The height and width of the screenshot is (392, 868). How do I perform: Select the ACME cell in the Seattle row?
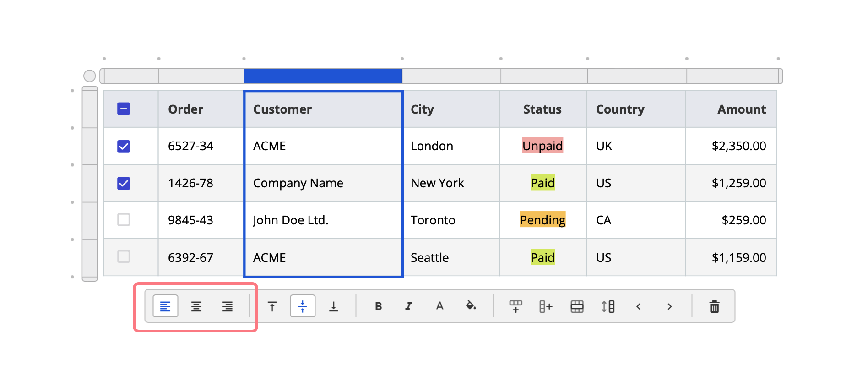point(323,257)
